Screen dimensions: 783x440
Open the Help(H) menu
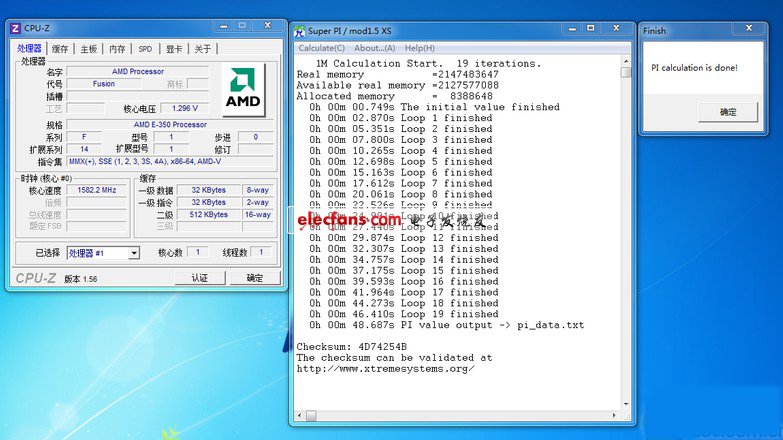click(x=419, y=48)
